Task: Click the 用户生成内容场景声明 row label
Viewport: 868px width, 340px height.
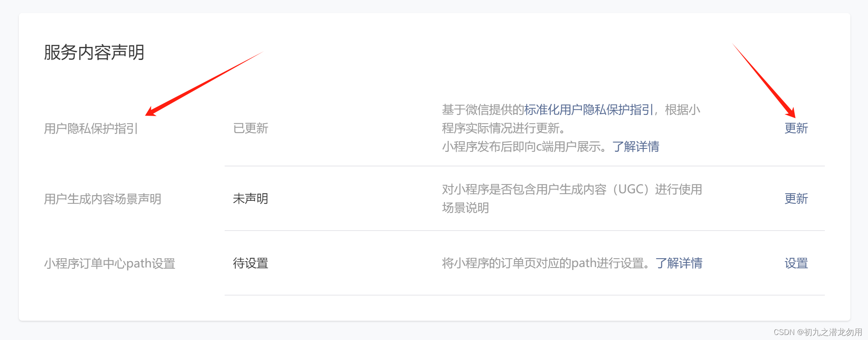Action: pos(103,199)
